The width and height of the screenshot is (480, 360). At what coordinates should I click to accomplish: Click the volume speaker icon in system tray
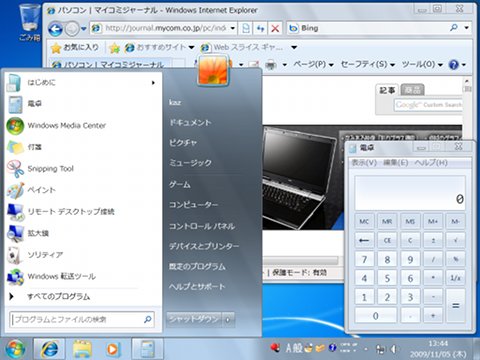394,349
